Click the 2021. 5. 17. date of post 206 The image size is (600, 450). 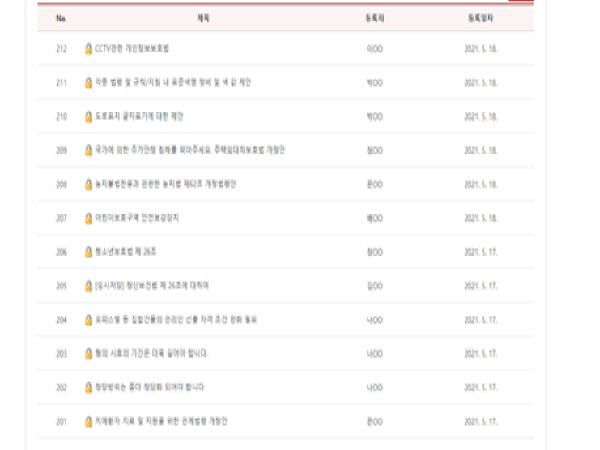tap(481, 252)
